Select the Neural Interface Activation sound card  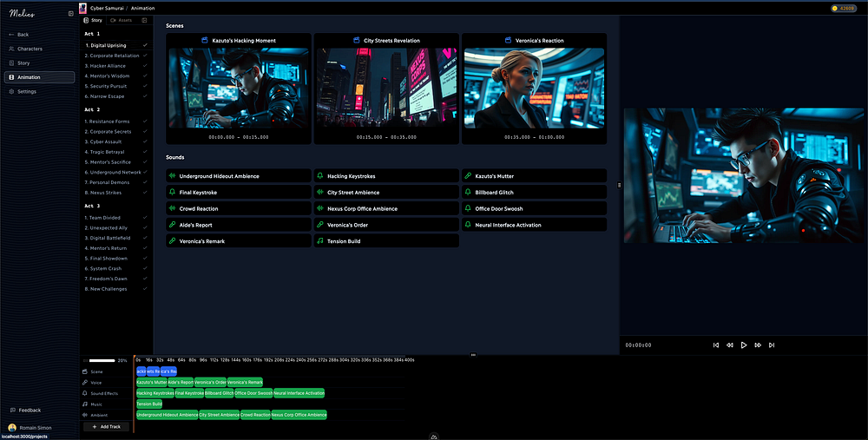pos(534,225)
